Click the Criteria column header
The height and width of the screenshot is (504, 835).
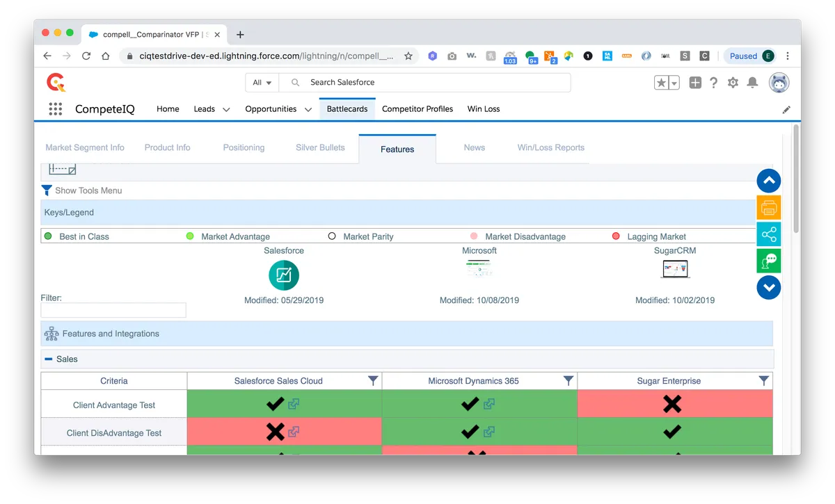click(114, 381)
